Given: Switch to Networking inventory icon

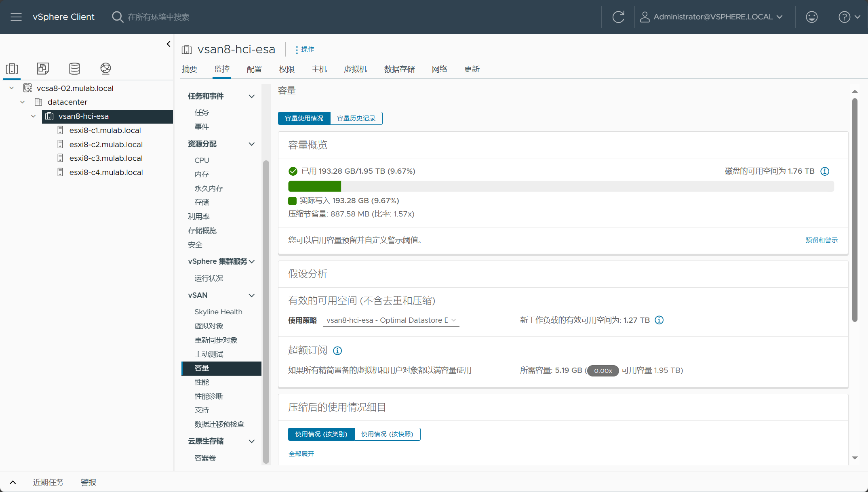Looking at the screenshot, I should click(105, 68).
